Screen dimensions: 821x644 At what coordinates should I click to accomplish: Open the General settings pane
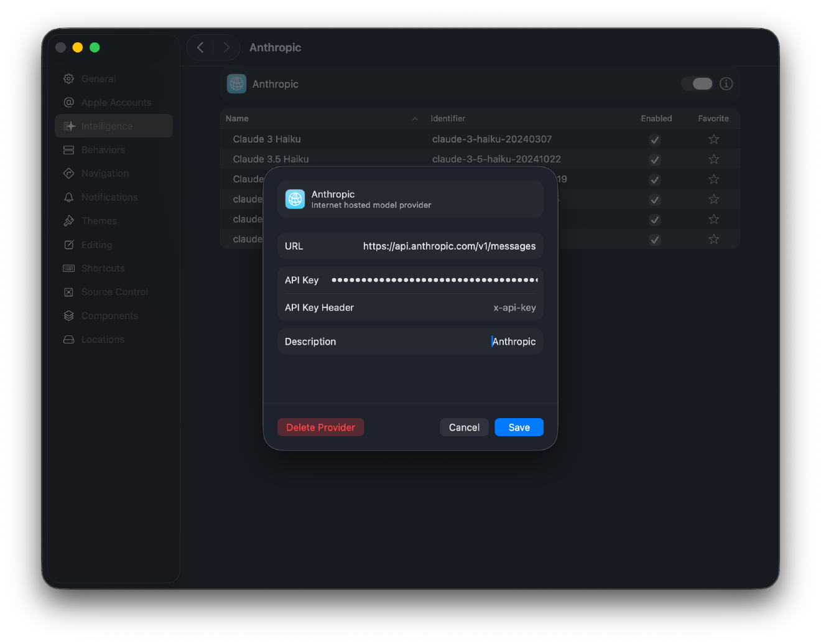pyautogui.click(x=98, y=78)
